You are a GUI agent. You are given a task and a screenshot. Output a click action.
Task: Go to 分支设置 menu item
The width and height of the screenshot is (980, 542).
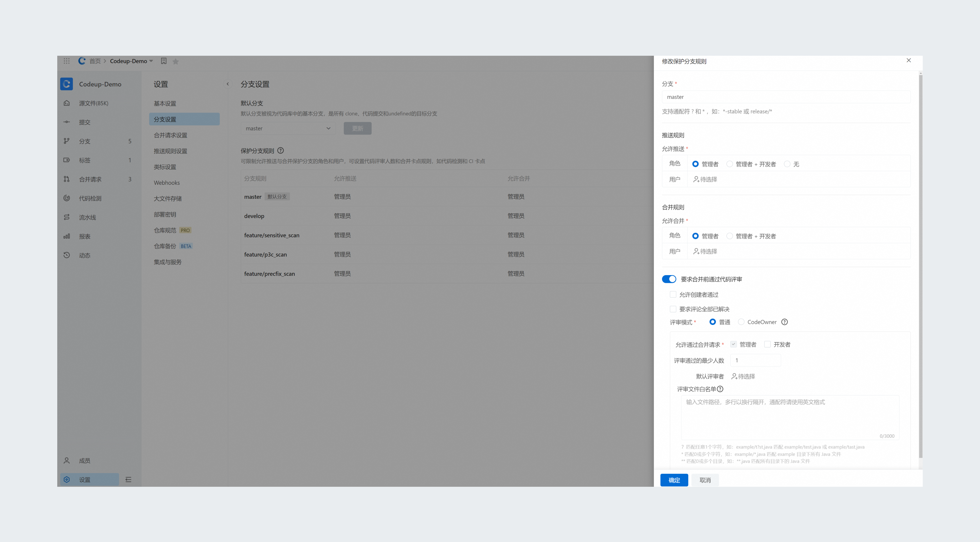tap(184, 119)
